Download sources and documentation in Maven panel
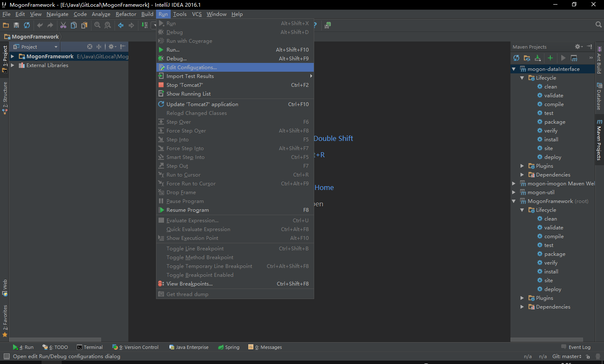Viewport: 604px width, 364px height. coord(538,58)
